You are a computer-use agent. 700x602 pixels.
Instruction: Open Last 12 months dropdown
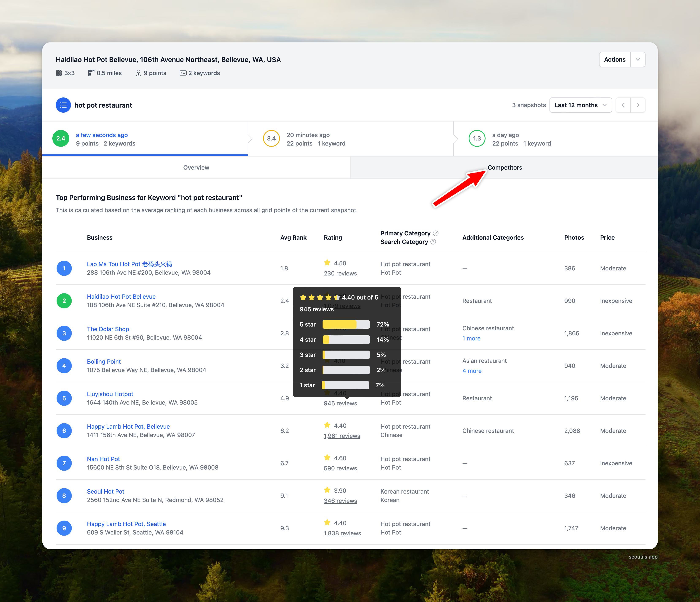pos(580,105)
